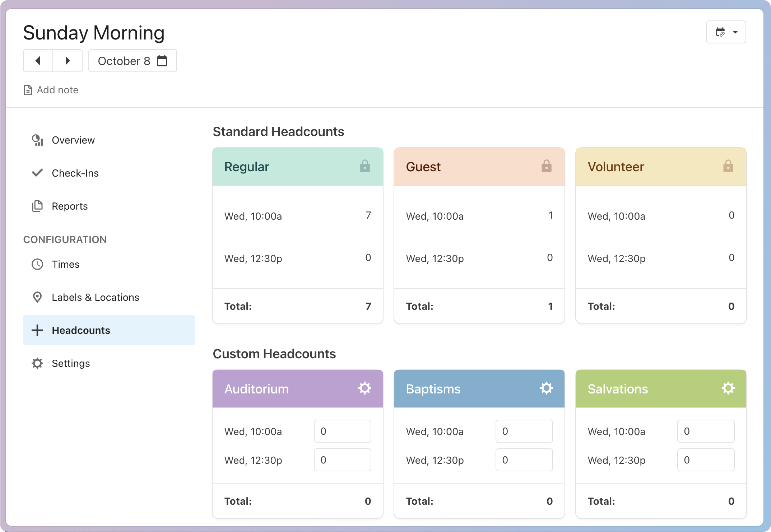Image resolution: width=771 pixels, height=532 pixels.
Task: Click Auditorium Wed 10:00a count field
Action: [x=342, y=431]
